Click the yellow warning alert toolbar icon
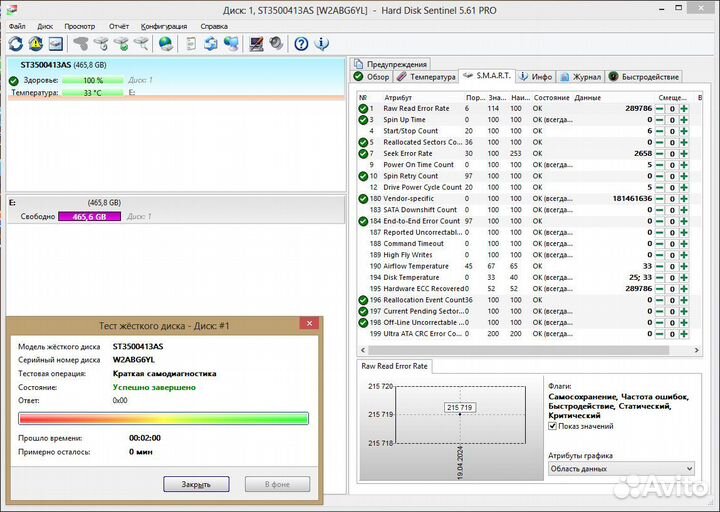Screen dimensions: 720x512 (35, 44)
